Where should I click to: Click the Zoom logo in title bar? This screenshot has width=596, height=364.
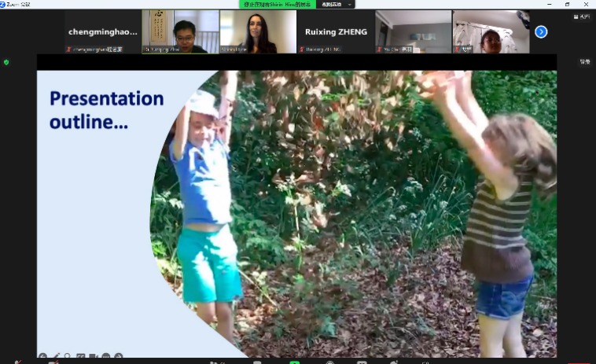click(4, 4)
